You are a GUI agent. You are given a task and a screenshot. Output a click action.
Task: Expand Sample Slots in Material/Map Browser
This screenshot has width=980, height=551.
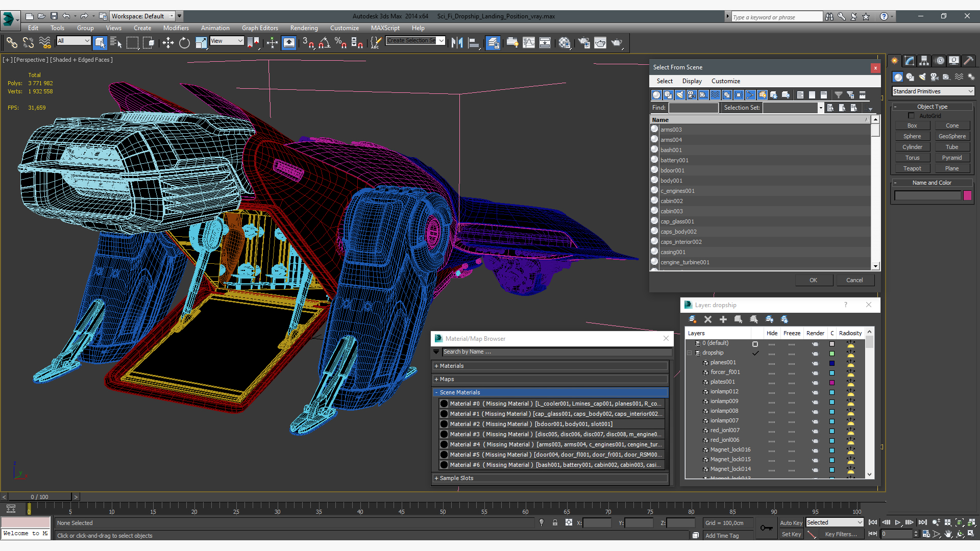click(x=550, y=478)
